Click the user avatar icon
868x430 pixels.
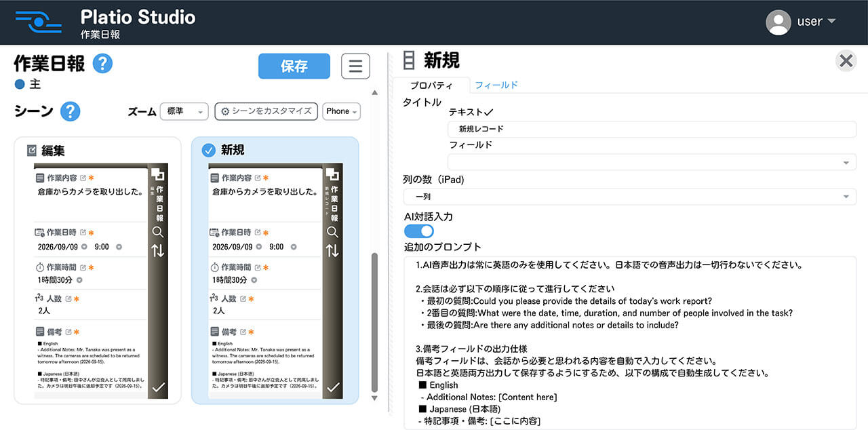click(778, 22)
